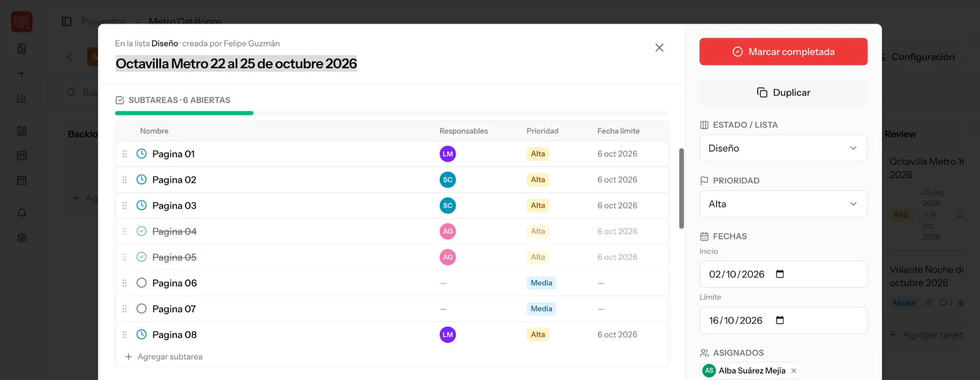Mark Pagina 06 subtask as complete
The height and width of the screenshot is (380, 980).
pyautogui.click(x=141, y=283)
